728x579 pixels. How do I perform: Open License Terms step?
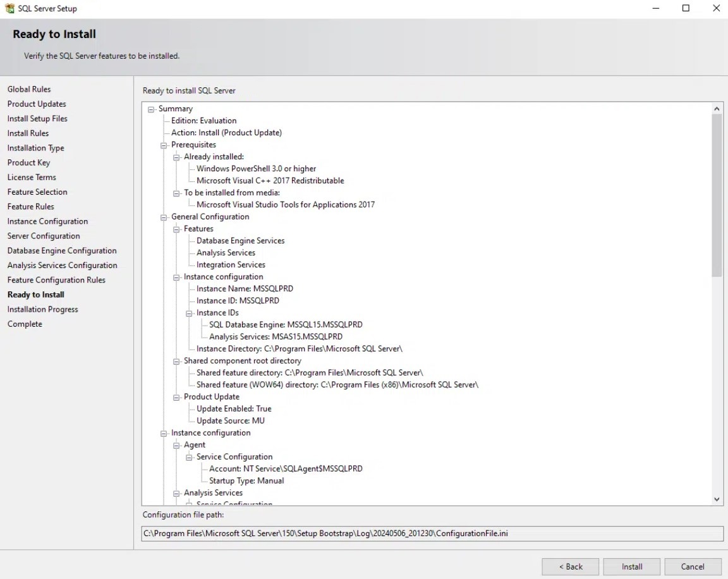(32, 178)
